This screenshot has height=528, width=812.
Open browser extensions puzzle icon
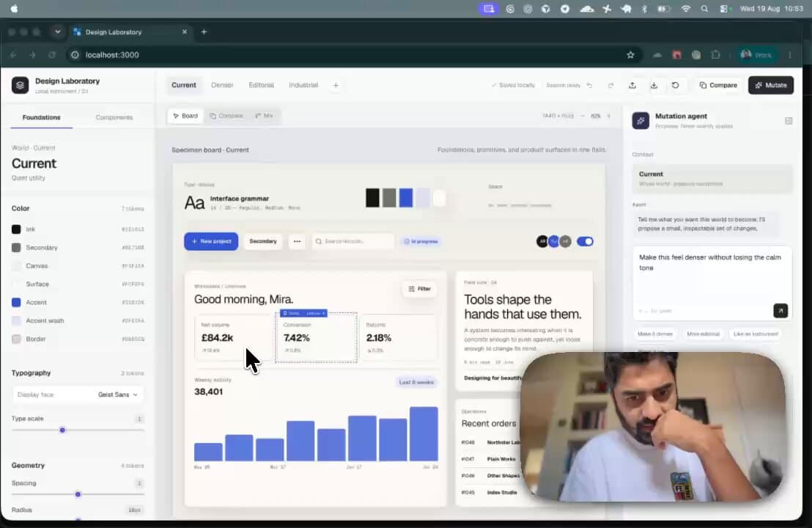click(716, 55)
